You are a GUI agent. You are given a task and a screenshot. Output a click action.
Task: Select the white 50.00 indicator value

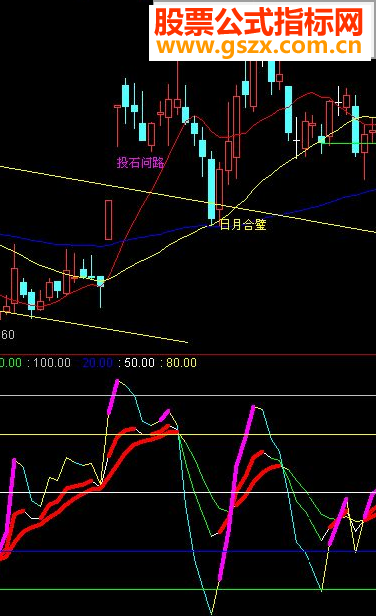[139, 362]
